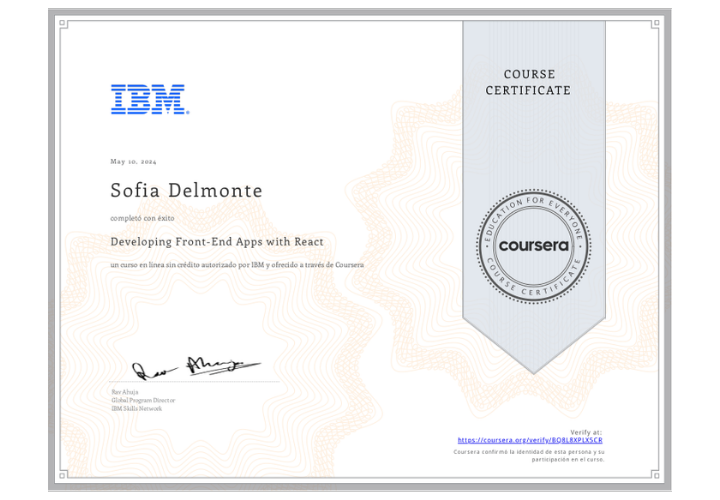Click the 'Global Program Director' title
Screen dimensions: 720x500
click(x=143, y=400)
